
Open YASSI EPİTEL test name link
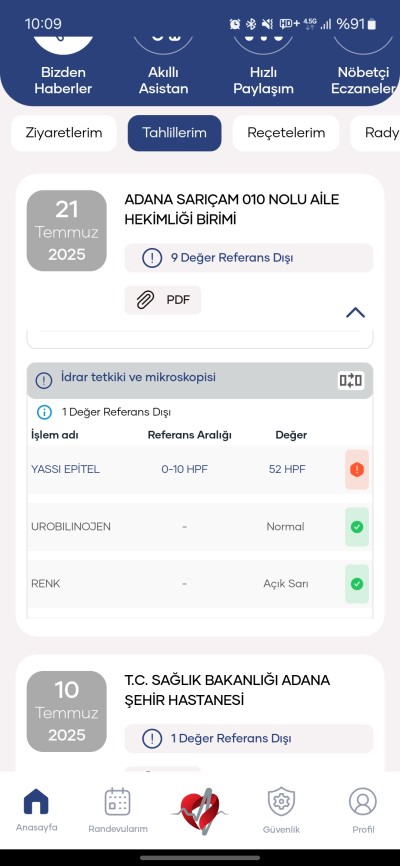coord(66,469)
